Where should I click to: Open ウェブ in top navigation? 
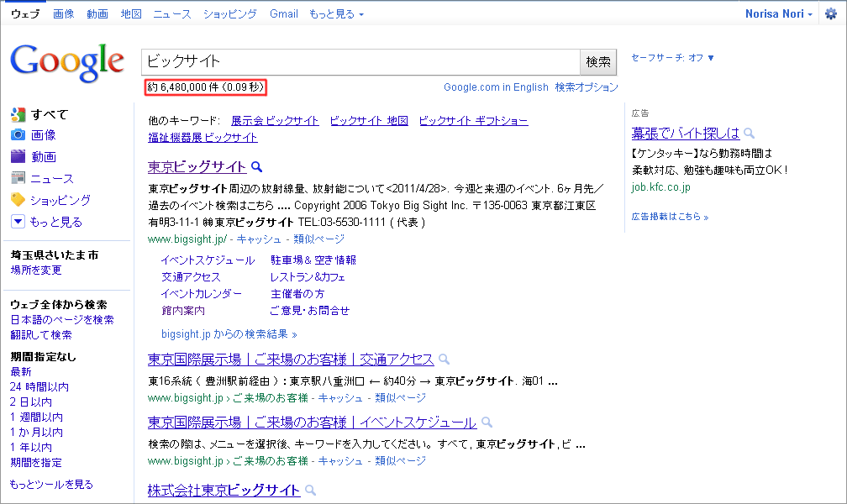[25, 14]
